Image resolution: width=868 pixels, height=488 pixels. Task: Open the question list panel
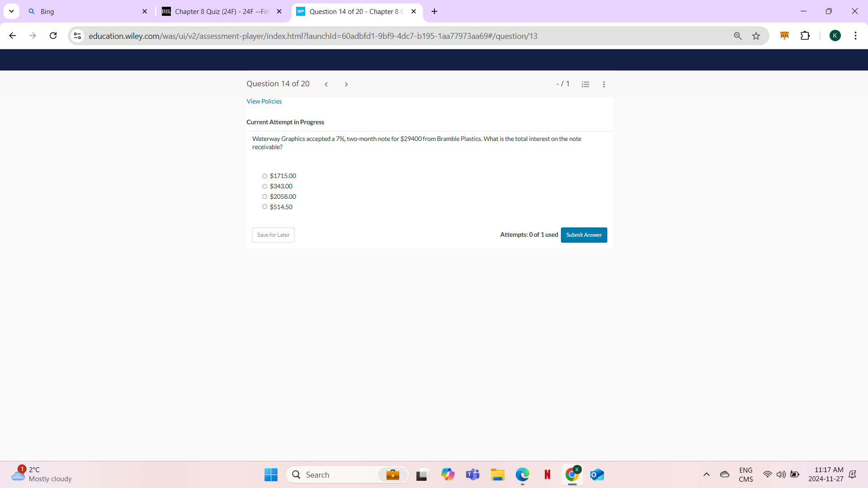tap(585, 84)
